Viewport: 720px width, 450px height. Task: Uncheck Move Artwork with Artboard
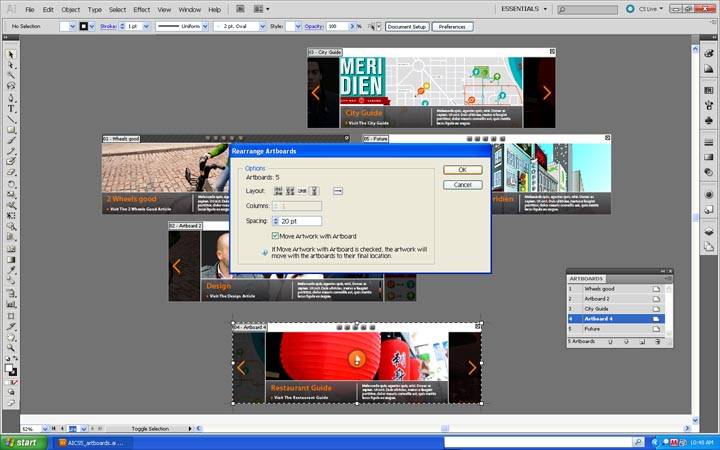[x=275, y=236]
